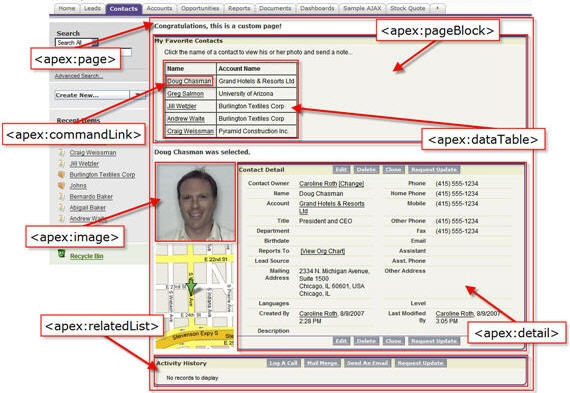This screenshot has width=570, height=393.
Task: Click the Name column header
Action: coord(191,68)
